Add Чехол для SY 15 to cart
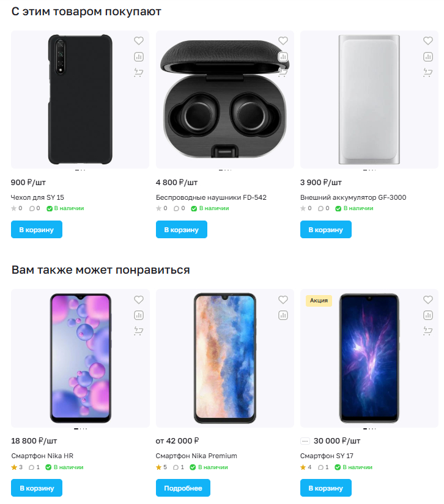This screenshot has width=444, height=504. coord(37,230)
